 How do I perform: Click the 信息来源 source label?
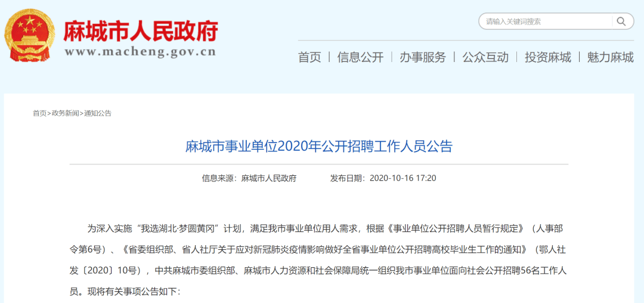point(218,178)
